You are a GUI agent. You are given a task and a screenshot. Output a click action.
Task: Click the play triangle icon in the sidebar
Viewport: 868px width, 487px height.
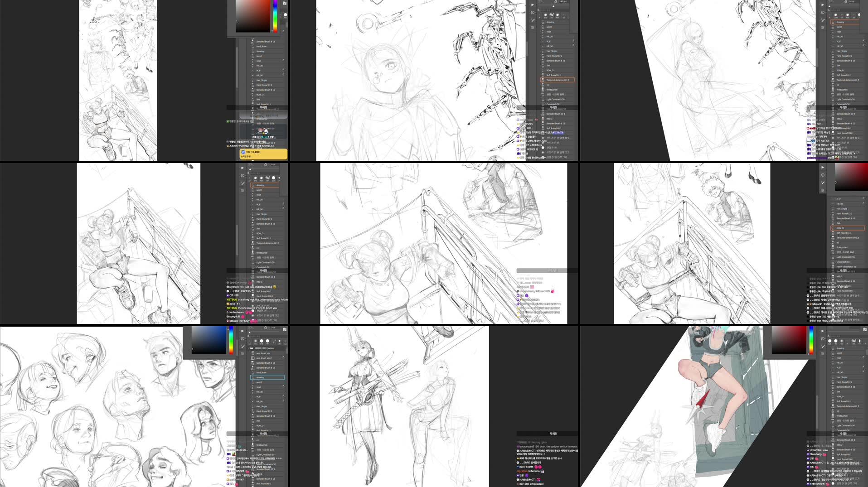[242, 168]
